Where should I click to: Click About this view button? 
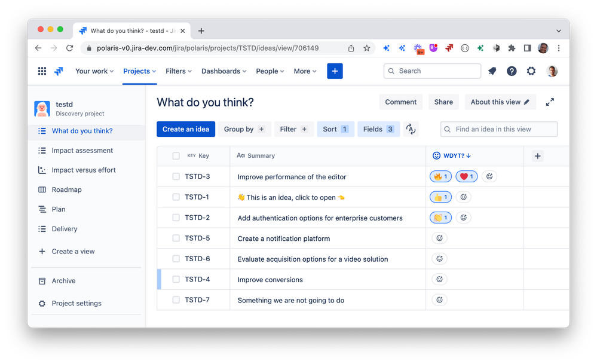500,102
